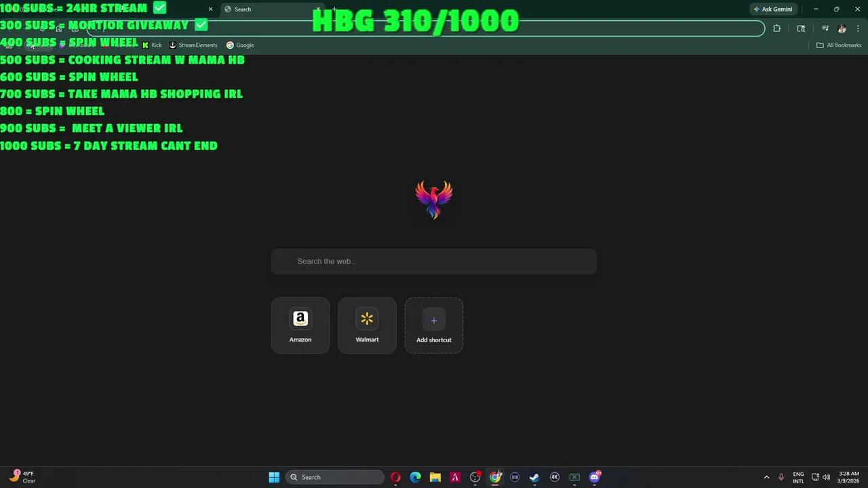Expand the system tray hidden icons chevron
Viewport: 868px width, 488px height.
coord(767,477)
